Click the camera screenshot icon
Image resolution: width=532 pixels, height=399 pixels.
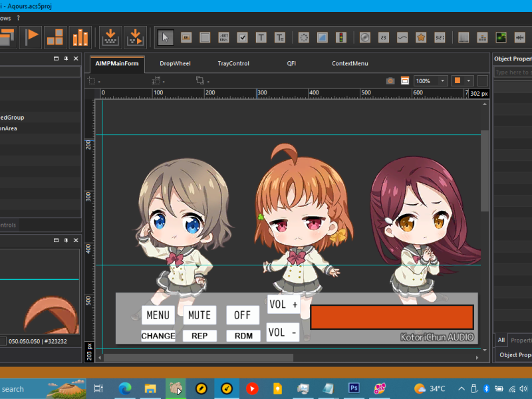(390, 80)
